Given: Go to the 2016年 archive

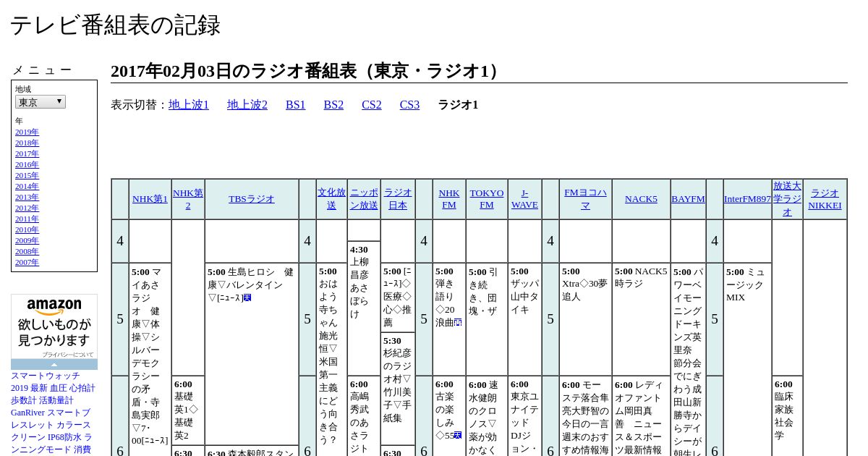Looking at the screenshot, I should [x=27, y=164].
